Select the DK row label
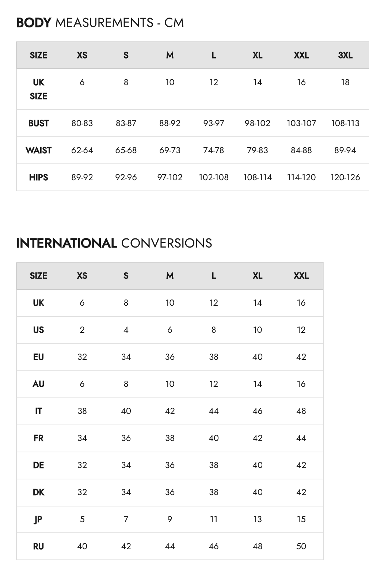 38,492
